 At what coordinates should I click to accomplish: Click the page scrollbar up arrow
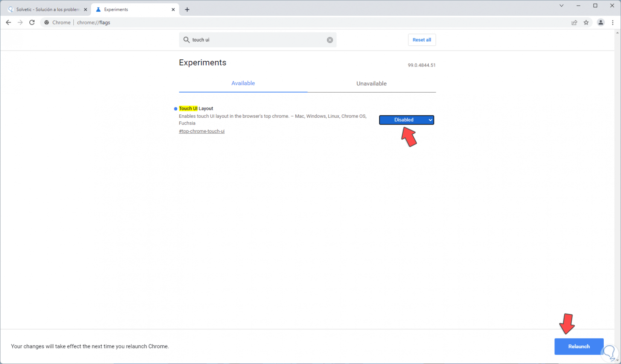617,33
